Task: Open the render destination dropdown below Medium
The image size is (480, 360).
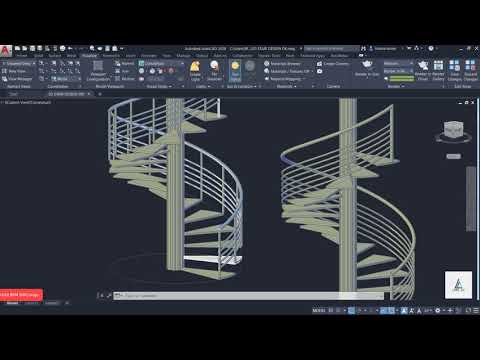Action: click(x=399, y=71)
